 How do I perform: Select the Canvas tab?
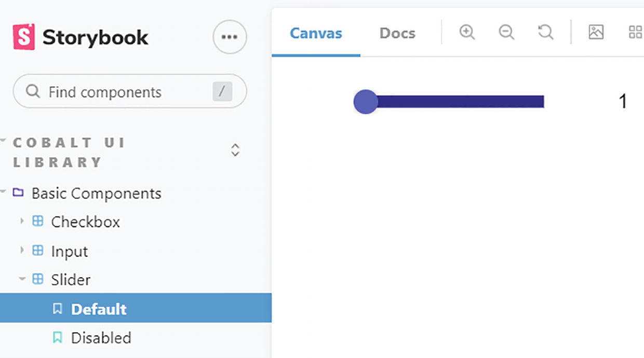[316, 33]
